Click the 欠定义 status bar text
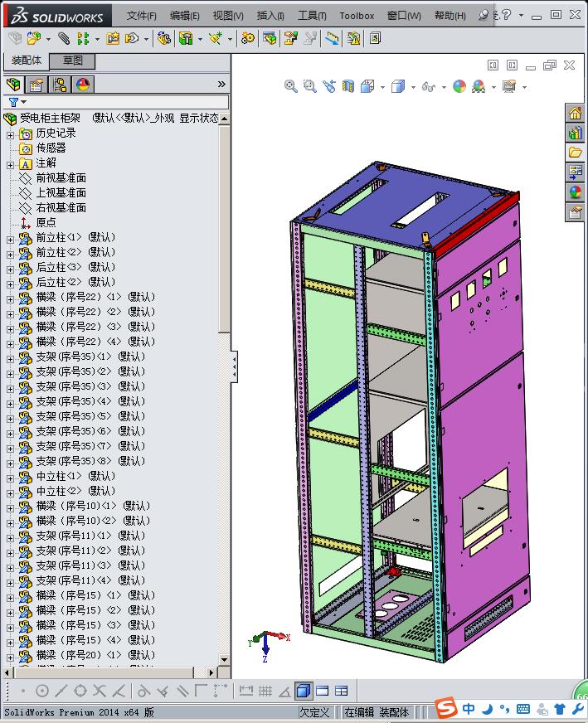This screenshot has width=588, height=723. (x=314, y=712)
